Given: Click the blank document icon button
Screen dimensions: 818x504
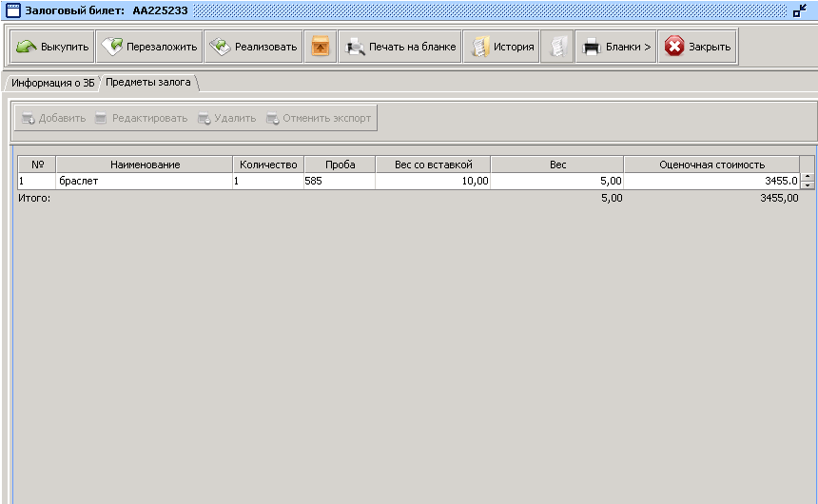Looking at the screenshot, I should tap(557, 47).
